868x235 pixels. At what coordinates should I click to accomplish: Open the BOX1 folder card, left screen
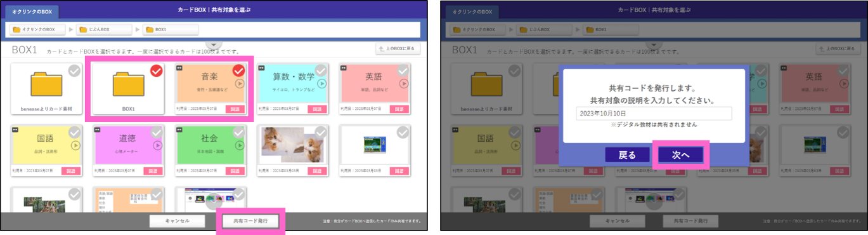(x=129, y=89)
